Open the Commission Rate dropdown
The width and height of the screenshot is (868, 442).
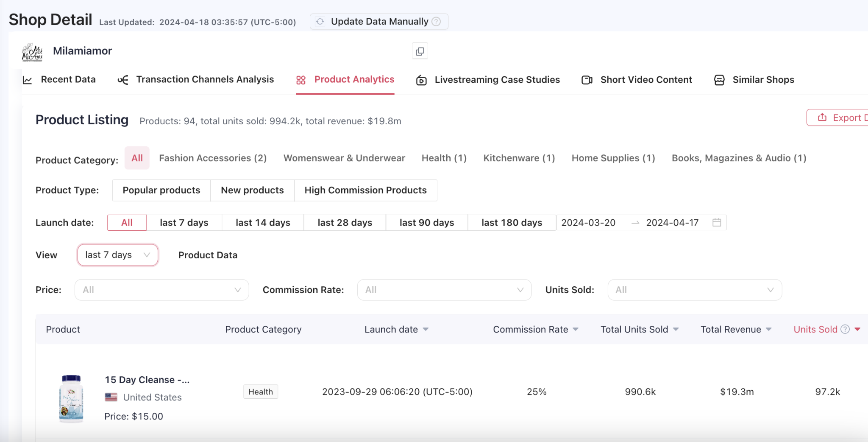click(444, 290)
